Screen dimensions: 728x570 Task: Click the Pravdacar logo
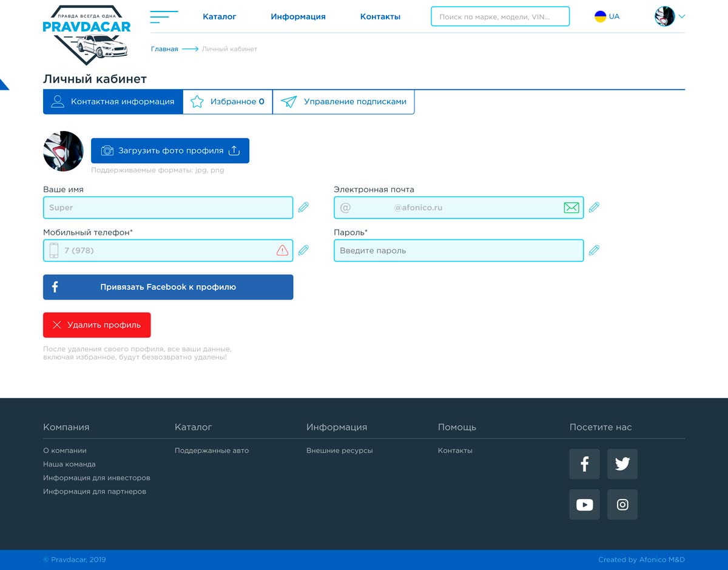click(x=87, y=34)
